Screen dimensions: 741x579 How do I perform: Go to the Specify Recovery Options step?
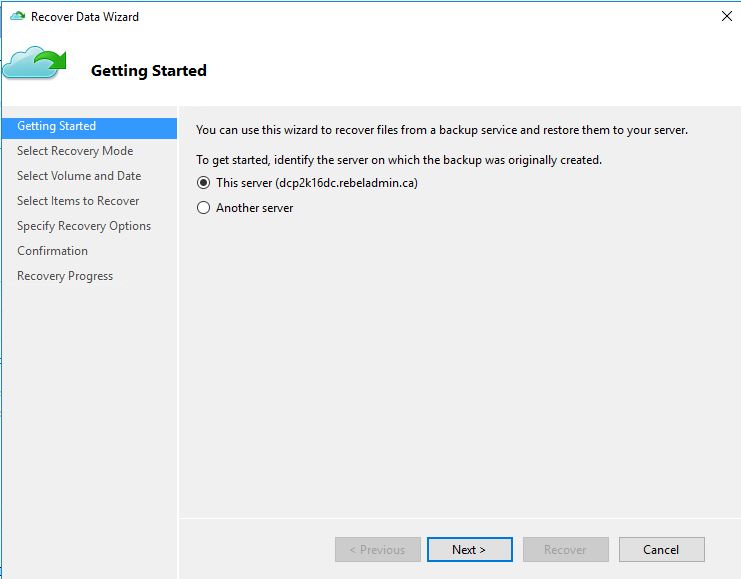[x=84, y=226]
